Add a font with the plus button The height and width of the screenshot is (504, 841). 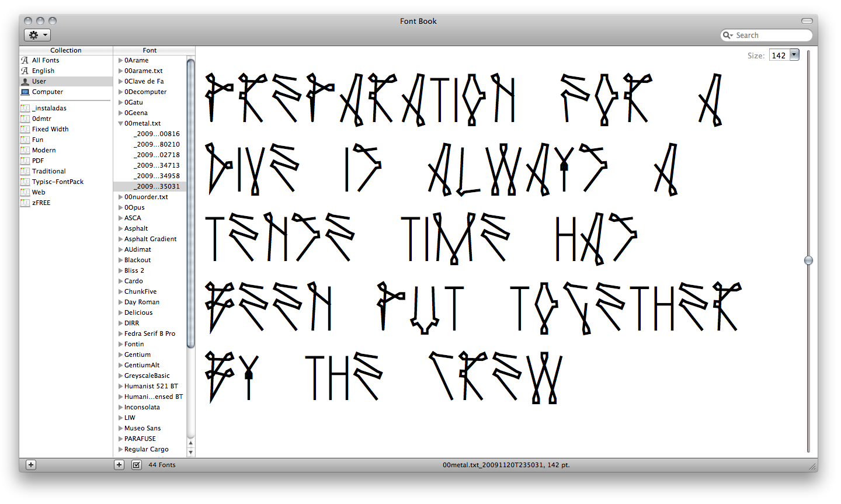pos(119,465)
